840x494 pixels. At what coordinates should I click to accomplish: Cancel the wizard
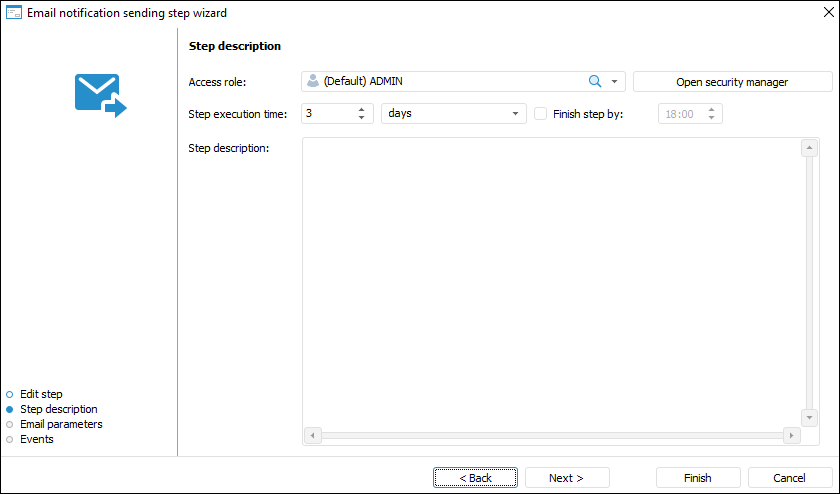click(x=790, y=478)
